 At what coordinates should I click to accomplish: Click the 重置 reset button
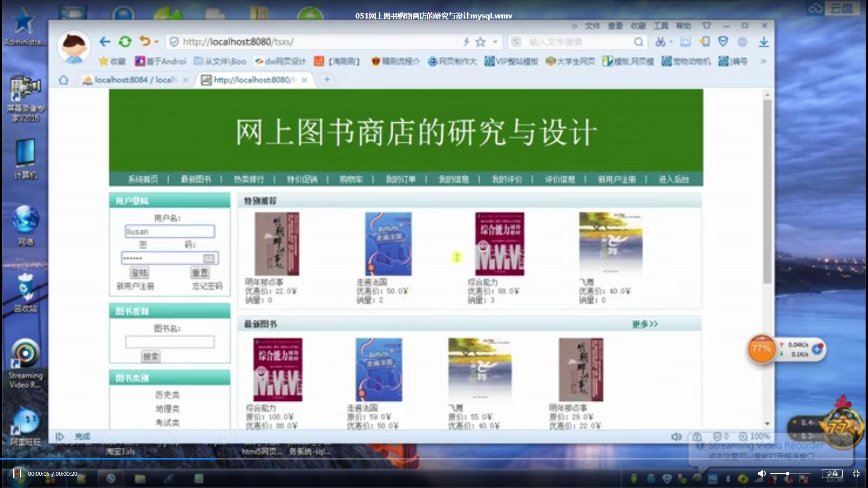pos(200,272)
